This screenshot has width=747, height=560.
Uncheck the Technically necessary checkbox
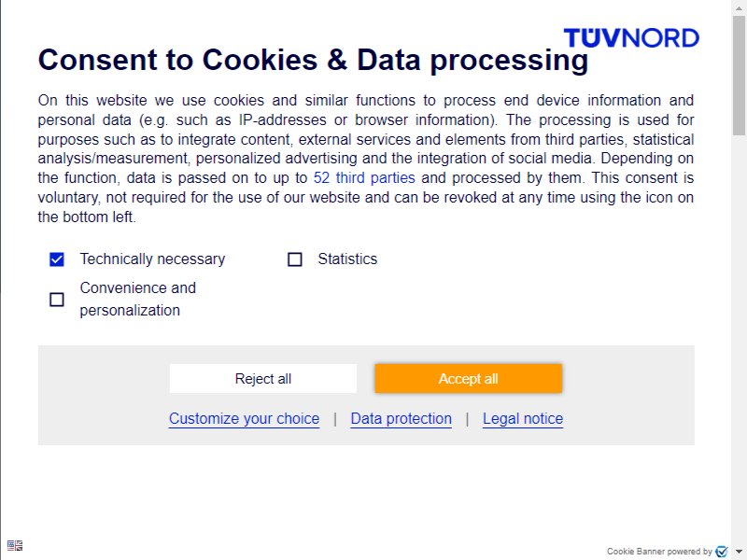tap(57, 259)
